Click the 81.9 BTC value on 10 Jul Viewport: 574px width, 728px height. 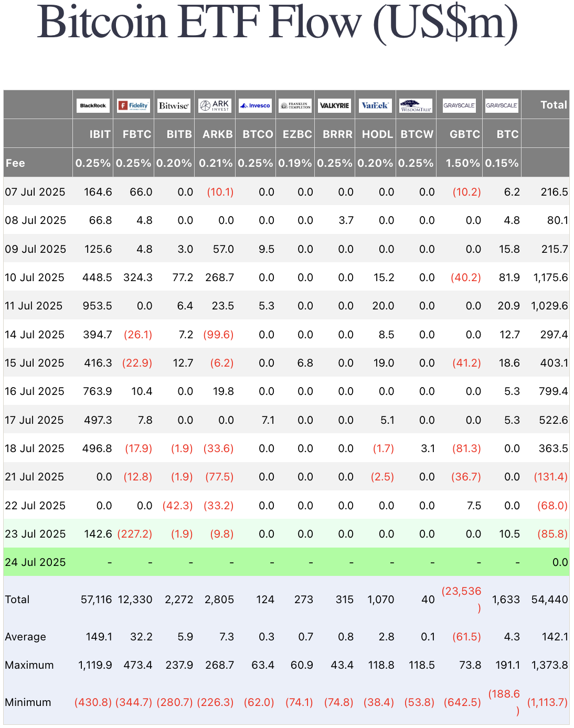[509, 277]
